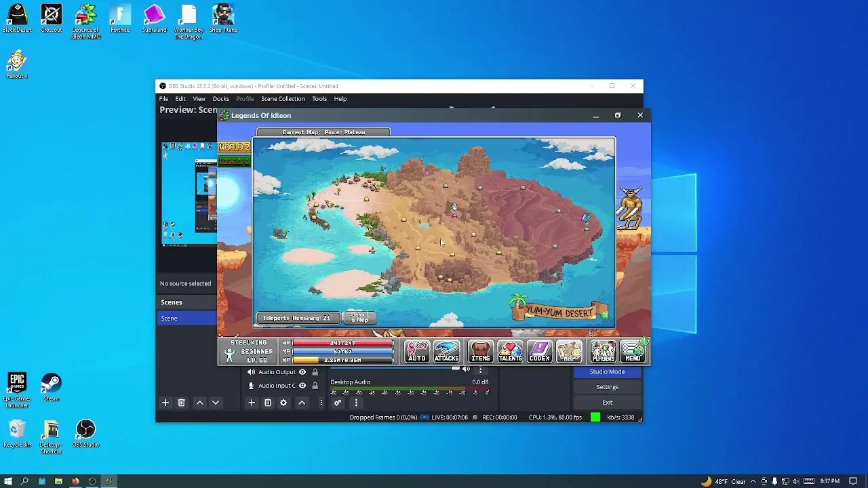Click the Steelking character figure icon

229,356
